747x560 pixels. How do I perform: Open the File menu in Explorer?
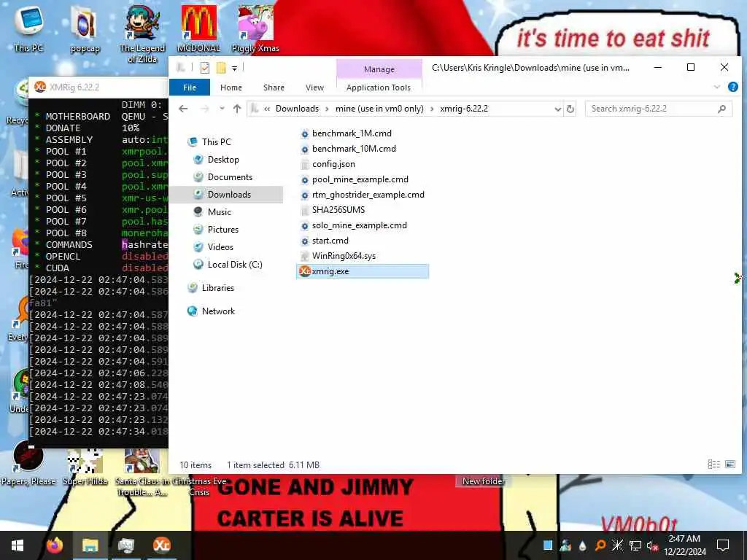tap(190, 87)
